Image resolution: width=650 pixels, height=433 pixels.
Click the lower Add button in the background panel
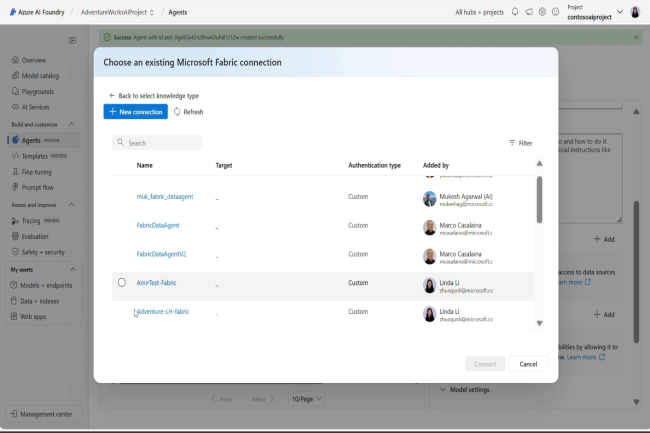[x=604, y=314]
